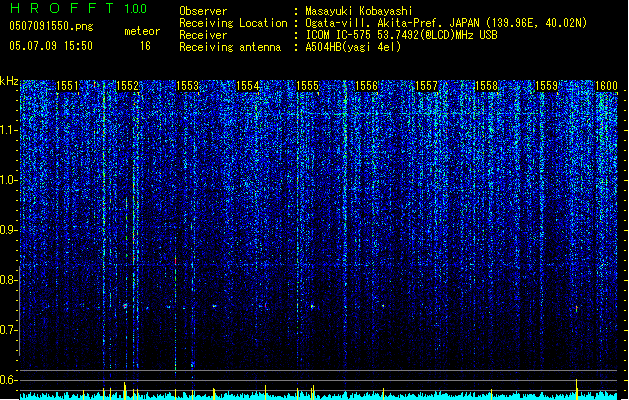Click the 0.7 frequency axis label
Screen dimensions: 629x400
click(8, 330)
